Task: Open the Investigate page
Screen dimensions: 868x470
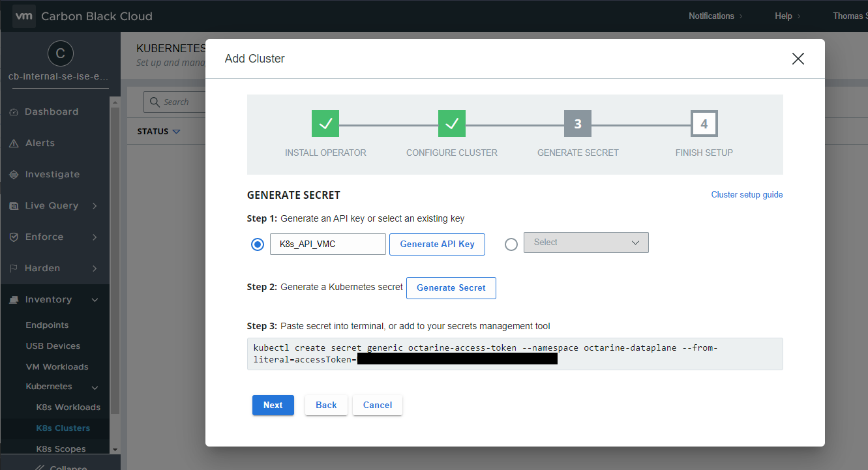Action: [x=52, y=175]
